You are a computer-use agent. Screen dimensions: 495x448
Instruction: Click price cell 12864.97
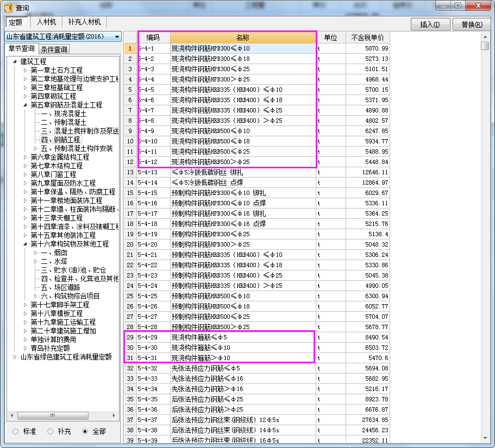point(368,182)
